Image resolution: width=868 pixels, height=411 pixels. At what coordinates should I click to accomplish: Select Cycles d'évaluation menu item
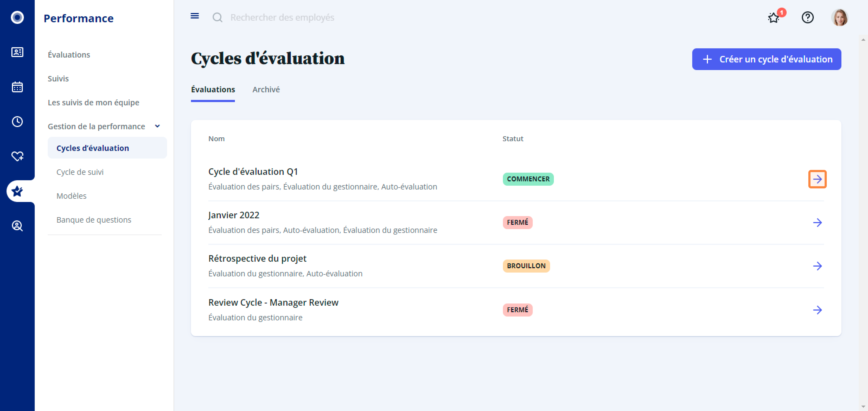[x=107, y=148]
